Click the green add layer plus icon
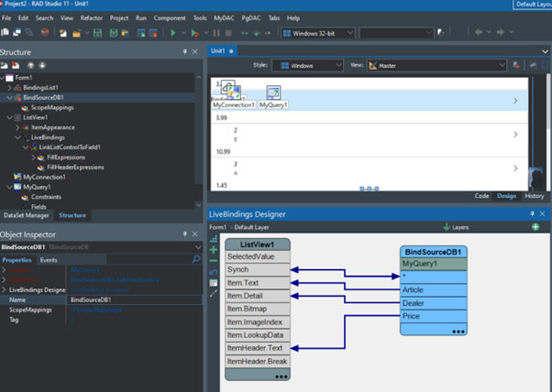The image size is (552, 392). [x=535, y=227]
